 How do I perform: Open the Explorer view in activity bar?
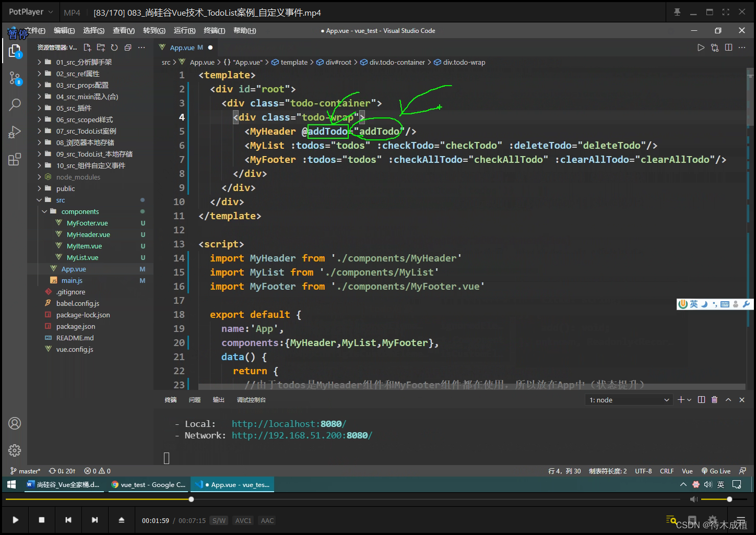point(15,51)
